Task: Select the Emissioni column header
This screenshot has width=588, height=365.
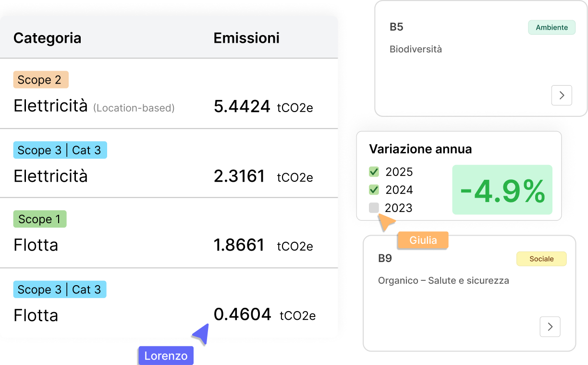Action: pyautogui.click(x=246, y=38)
